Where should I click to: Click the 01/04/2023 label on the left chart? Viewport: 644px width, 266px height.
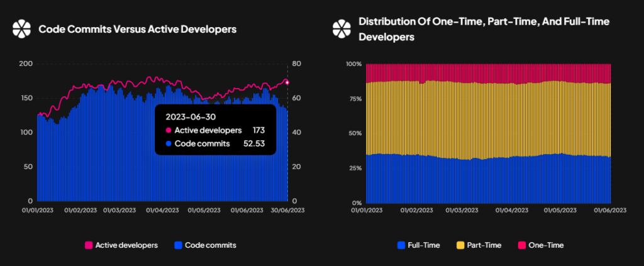[163, 210]
